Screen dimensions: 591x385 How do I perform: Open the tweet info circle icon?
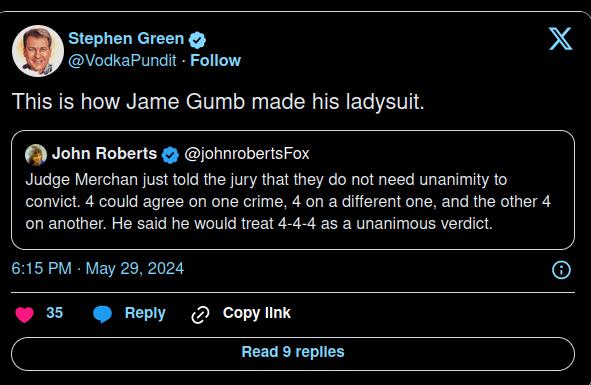[x=561, y=270]
